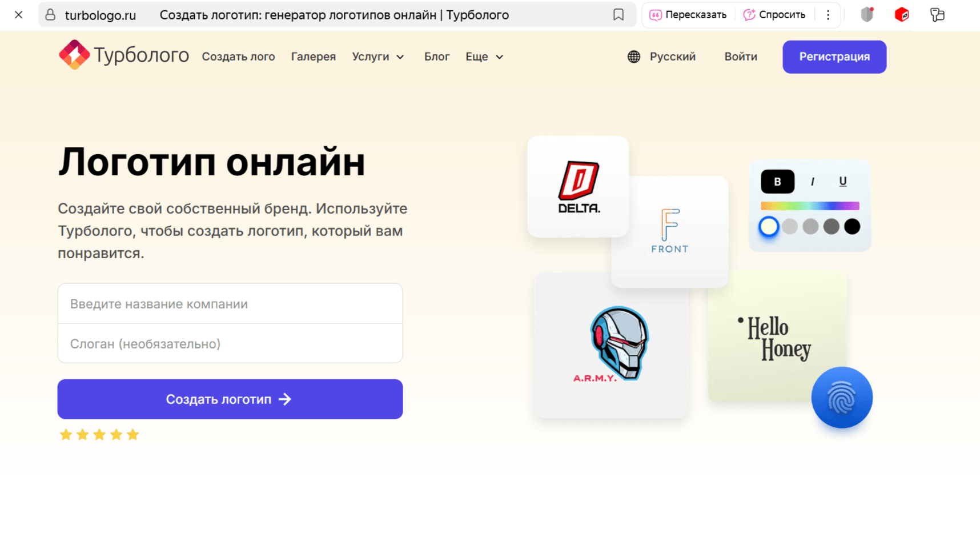Click the blue fingerprint icon
Screen dimensions: 980x549
point(841,398)
